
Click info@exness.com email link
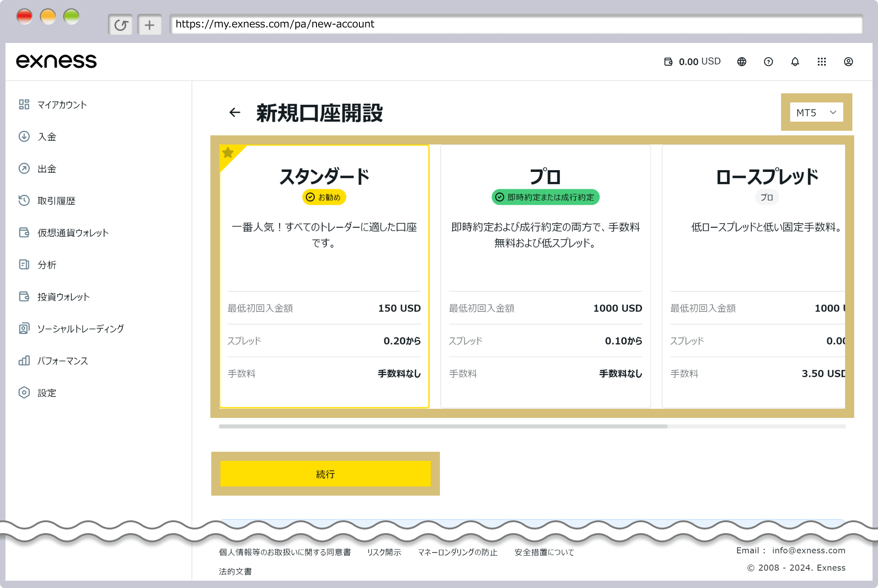[808, 551]
